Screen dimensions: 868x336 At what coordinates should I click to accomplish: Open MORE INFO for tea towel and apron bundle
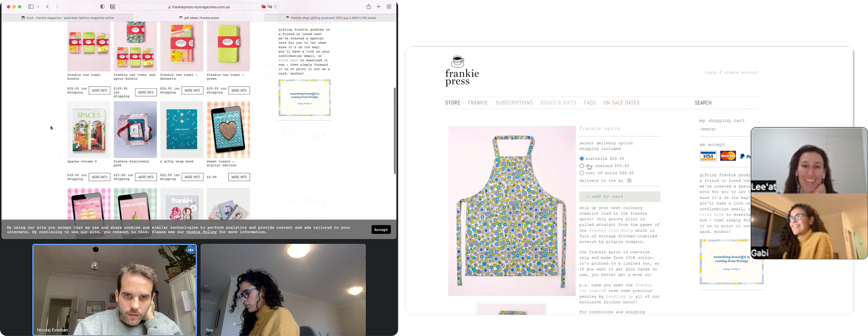146,92
